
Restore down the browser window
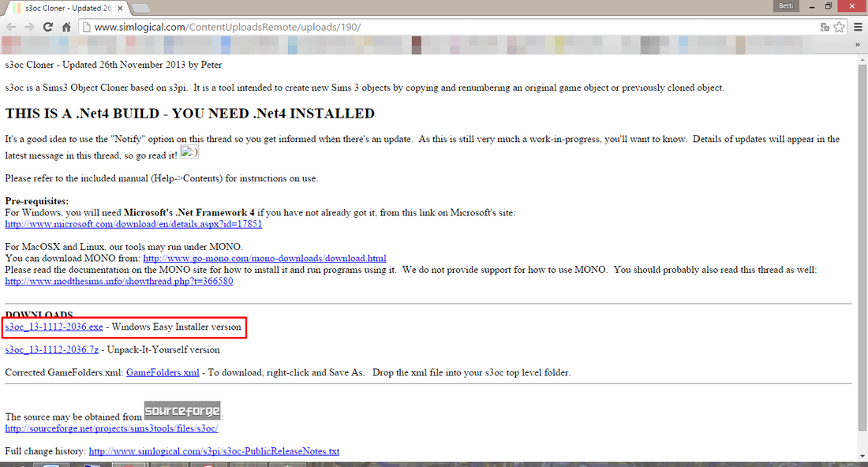(829, 6)
